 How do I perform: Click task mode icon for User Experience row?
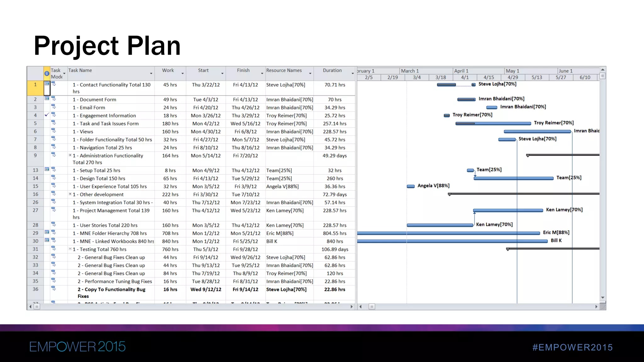(53, 185)
